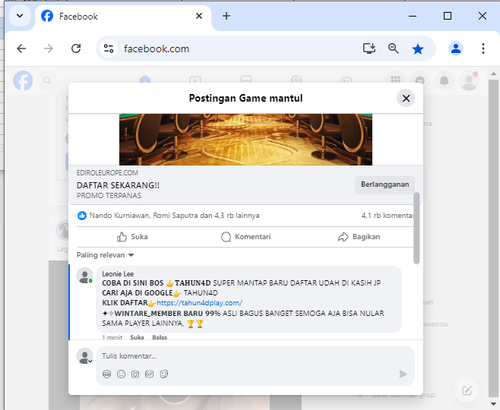Open the sticker picker icon
The height and width of the screenshot is (410, 500).
[164, 374]
